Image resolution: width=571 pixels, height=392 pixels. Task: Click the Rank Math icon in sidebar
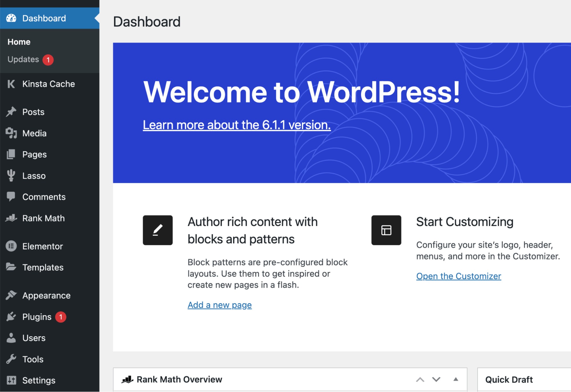[12, 218]
